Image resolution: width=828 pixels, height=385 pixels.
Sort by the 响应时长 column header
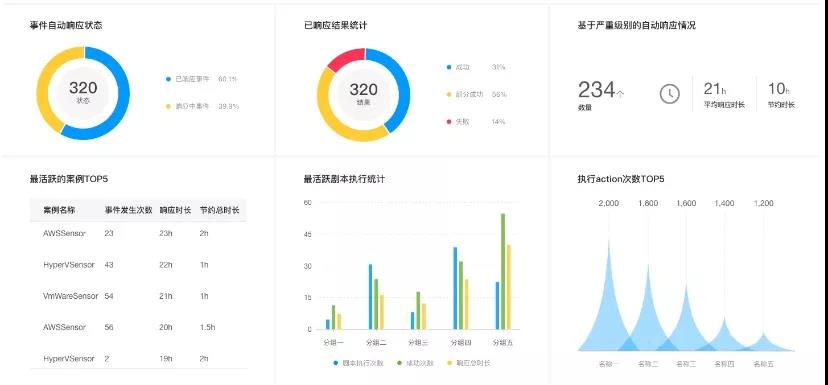[175, 210]
